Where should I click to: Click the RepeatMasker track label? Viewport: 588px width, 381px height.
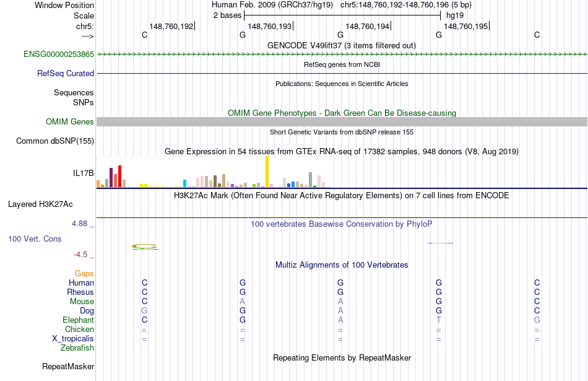coord(68,366)
